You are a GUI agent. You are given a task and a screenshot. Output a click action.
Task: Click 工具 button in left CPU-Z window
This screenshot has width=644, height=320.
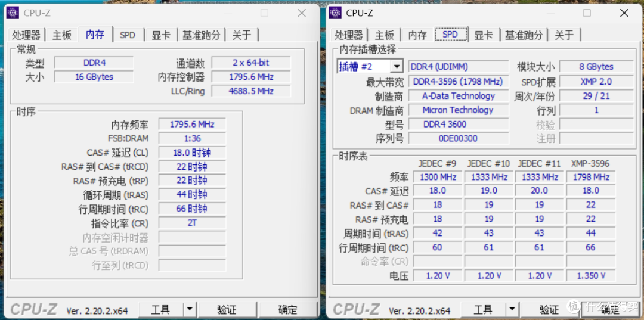pyautogui.click(x=161, y=310)
